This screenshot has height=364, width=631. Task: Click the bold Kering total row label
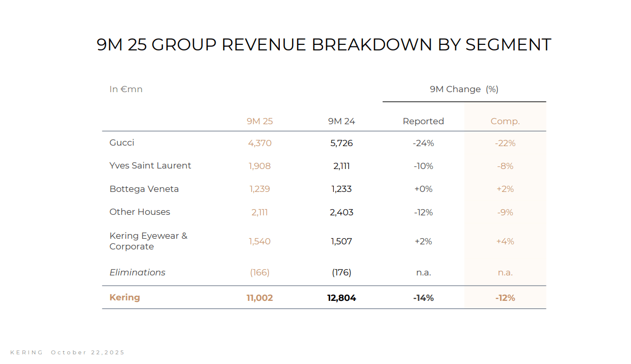[x=125, y=297]
